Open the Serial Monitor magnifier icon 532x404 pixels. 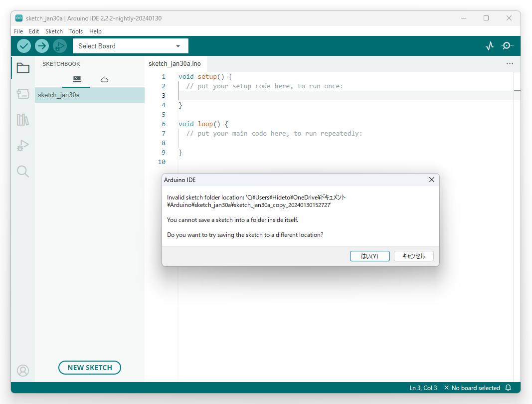[x=507, y=45]
